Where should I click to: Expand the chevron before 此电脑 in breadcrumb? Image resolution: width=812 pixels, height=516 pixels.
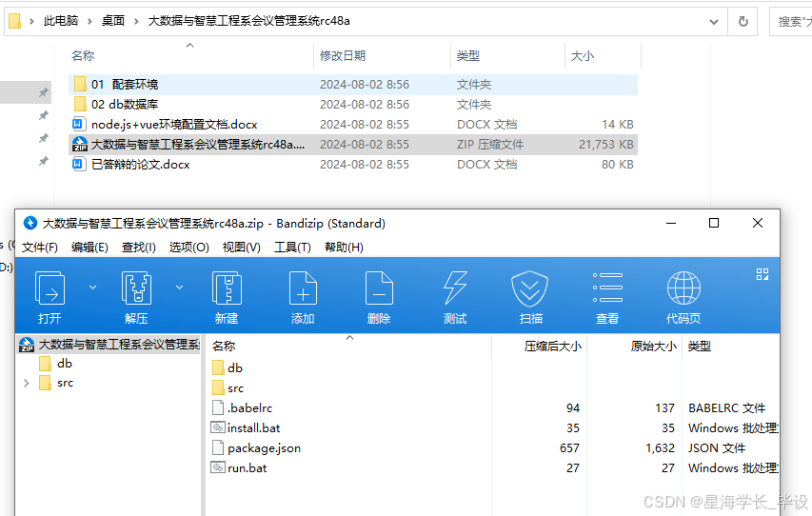(x=32, y=21)
